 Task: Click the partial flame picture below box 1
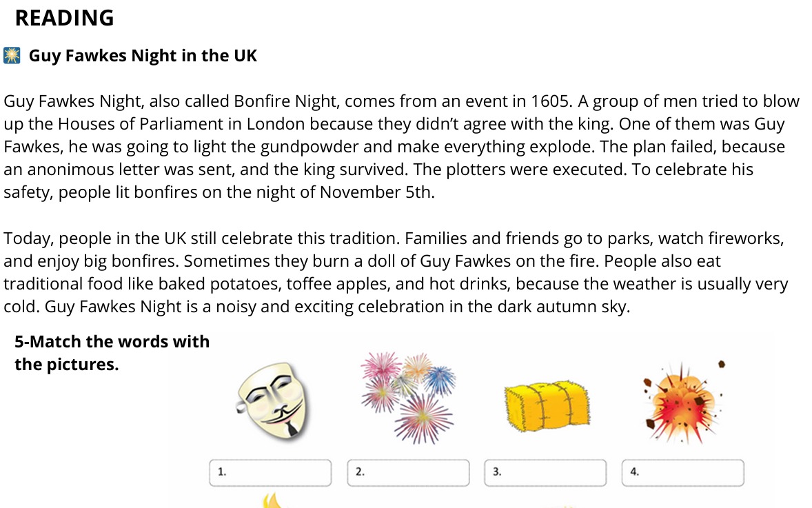(x=272, y=500)
